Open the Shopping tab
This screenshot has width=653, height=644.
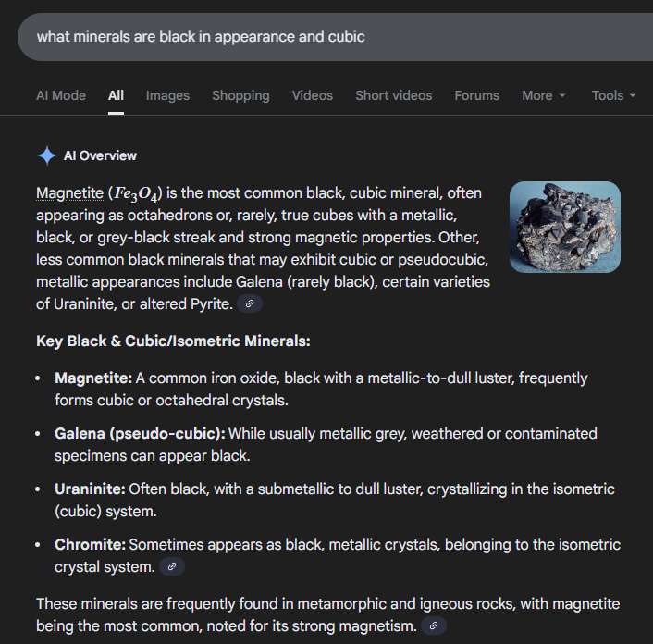pos(240,95)
